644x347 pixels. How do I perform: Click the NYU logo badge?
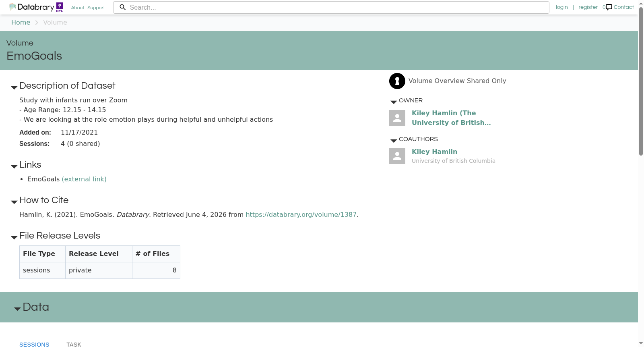click(x=60, y=7)
